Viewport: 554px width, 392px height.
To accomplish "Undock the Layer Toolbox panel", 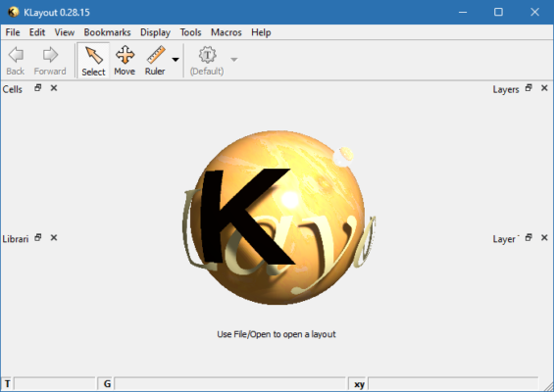I will [x=529, y=238].
